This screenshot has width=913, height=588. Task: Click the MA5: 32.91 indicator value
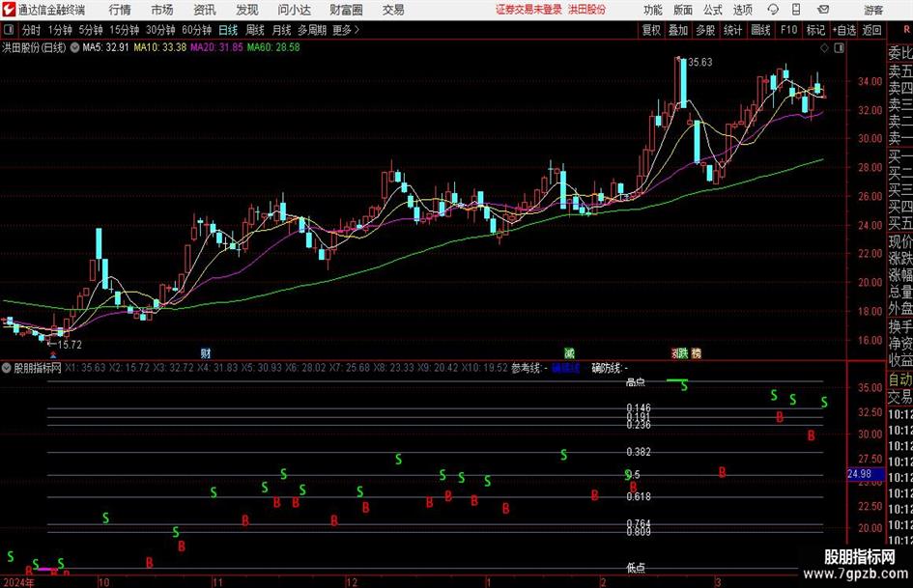tap(105, 47)
